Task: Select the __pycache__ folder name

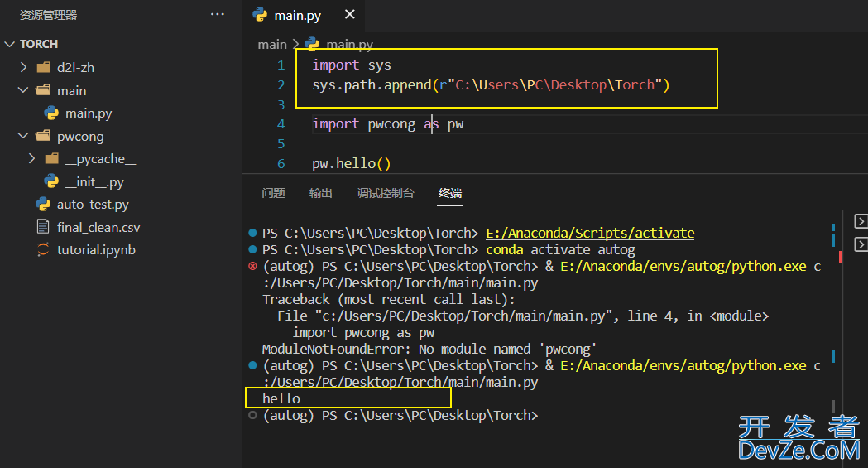Action: pos(101,159)
